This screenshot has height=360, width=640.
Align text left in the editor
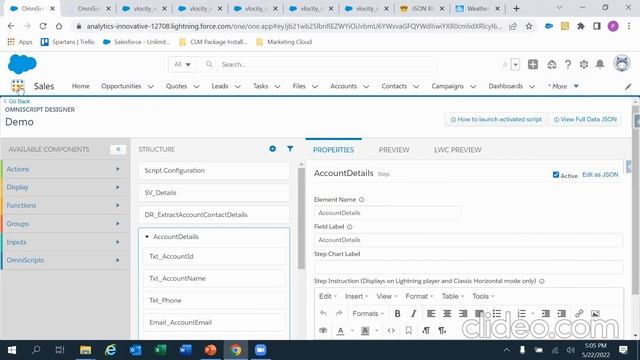431,313
